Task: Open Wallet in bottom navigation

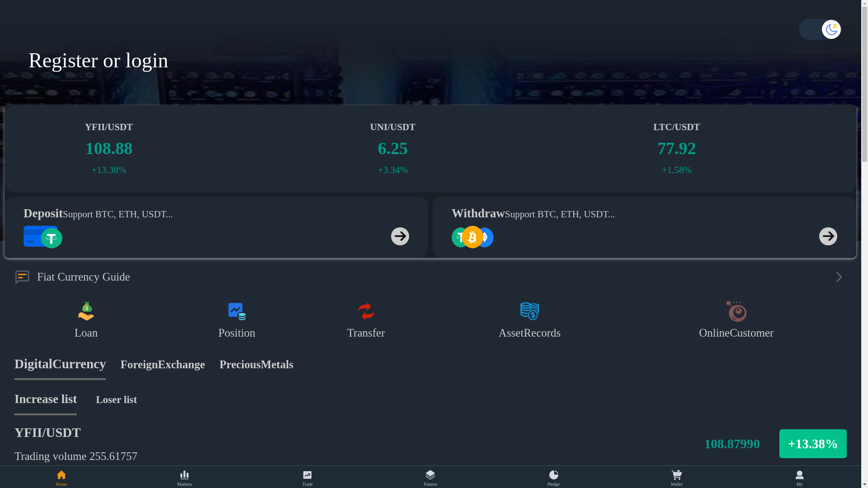Action: (x=677, y=478)
